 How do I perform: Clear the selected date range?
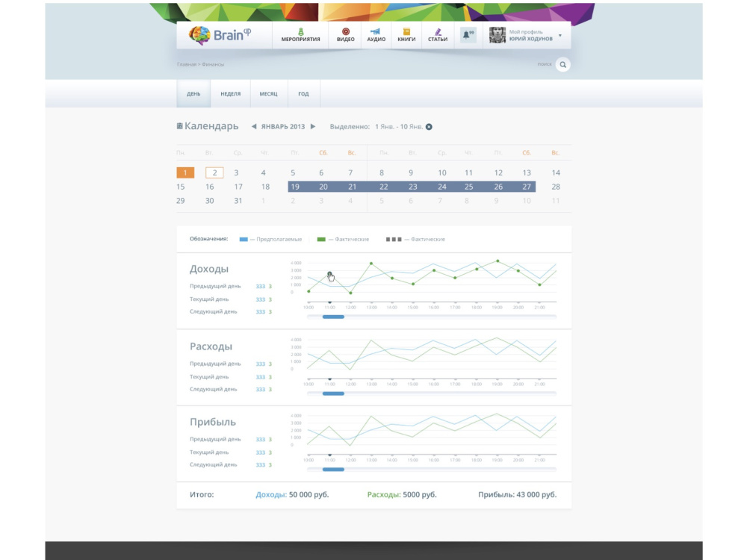click(x=429, y=127)
